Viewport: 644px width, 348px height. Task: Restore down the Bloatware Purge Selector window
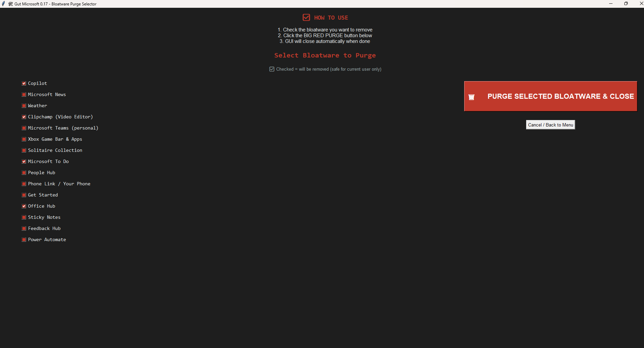(x=626, y=4)
